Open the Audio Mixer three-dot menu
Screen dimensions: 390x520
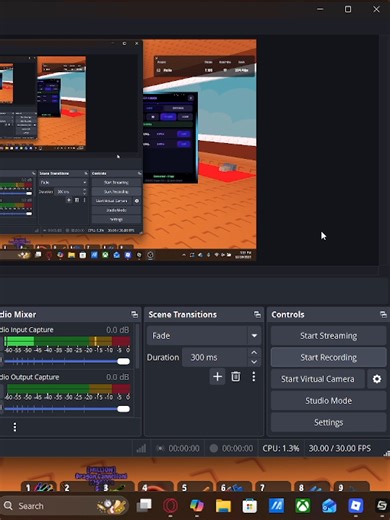click(x=15, y=427)
